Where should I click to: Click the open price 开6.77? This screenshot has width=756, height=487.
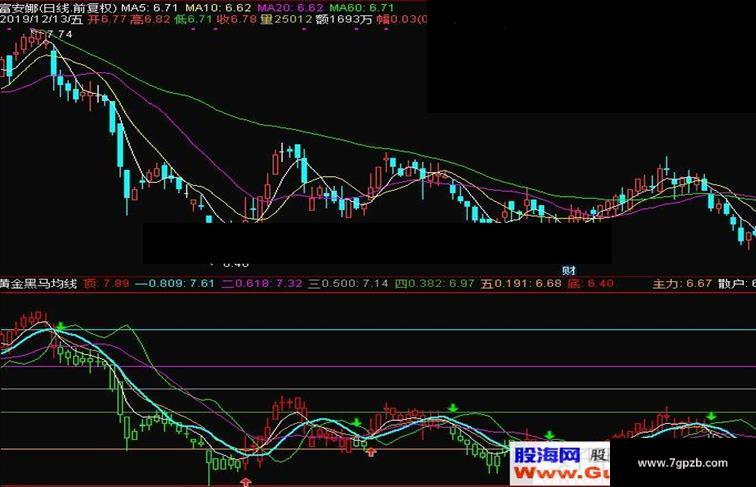(107, 20)
